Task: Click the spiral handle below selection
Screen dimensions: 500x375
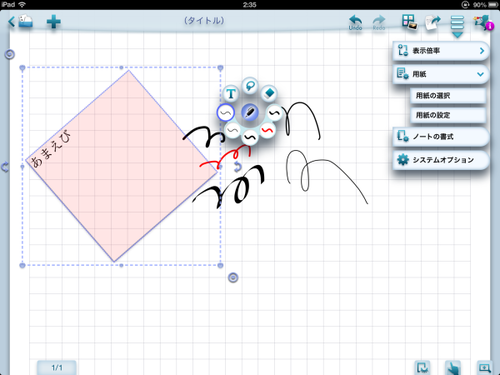Action: pos(233,277)
